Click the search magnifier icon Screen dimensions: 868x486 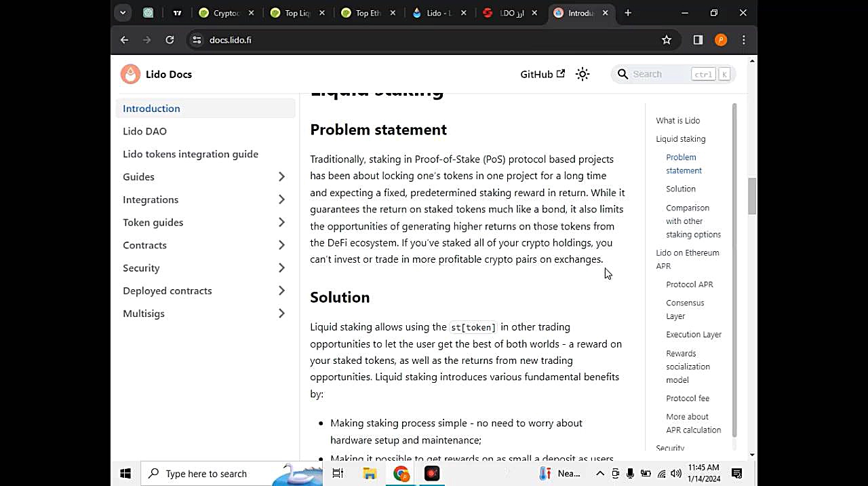(x=623, y=74)
